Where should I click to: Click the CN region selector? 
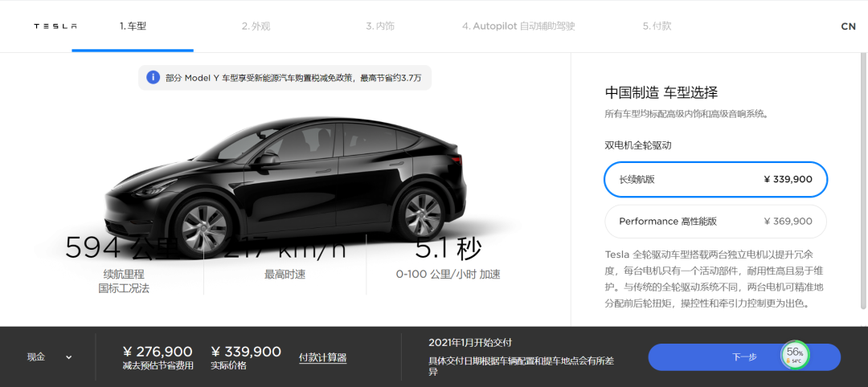[848, 26]
